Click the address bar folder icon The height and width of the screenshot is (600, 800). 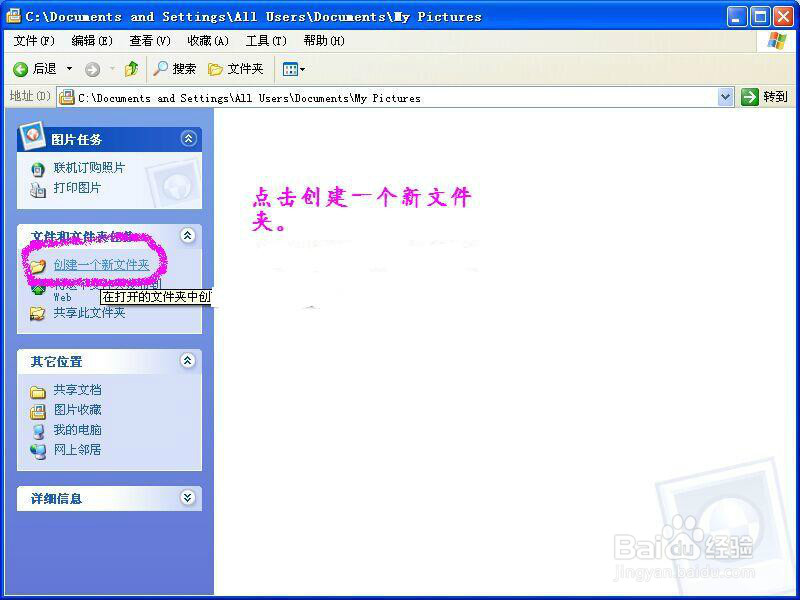[x=67, y=97]
